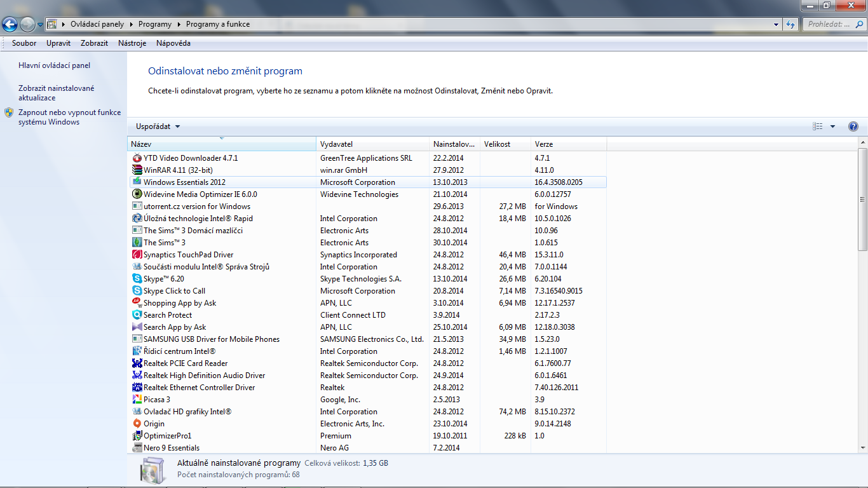Image resolution: width=868 pixels, height=488 pixels.
Task: Click the Picasa 3 icon
Action: (137, 400)
